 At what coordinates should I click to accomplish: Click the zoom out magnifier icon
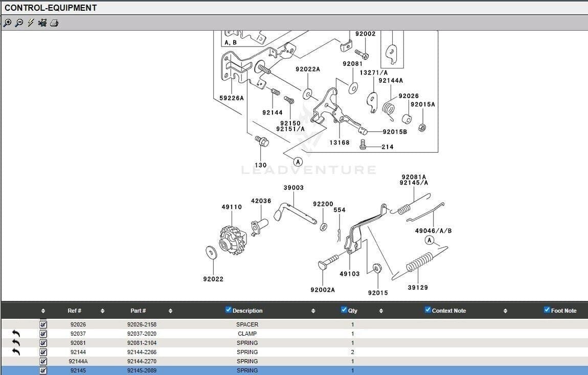(x=19, y=23)
